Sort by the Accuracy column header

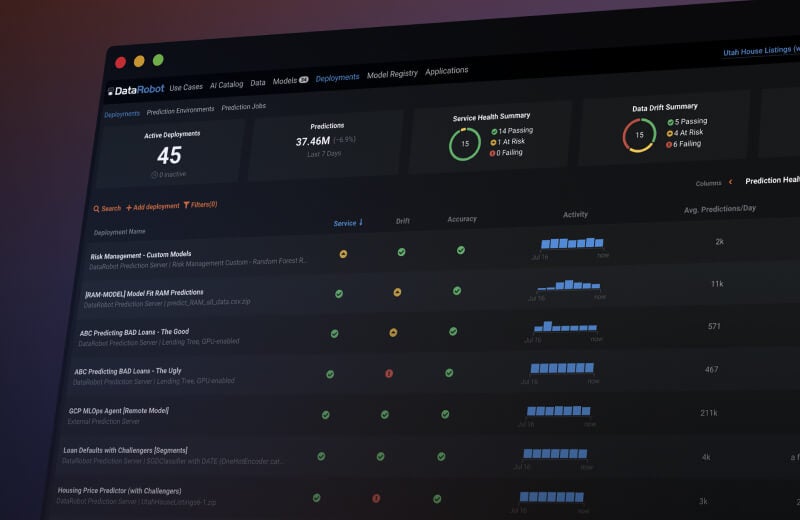pyautogui.click(x=462, y=219)
